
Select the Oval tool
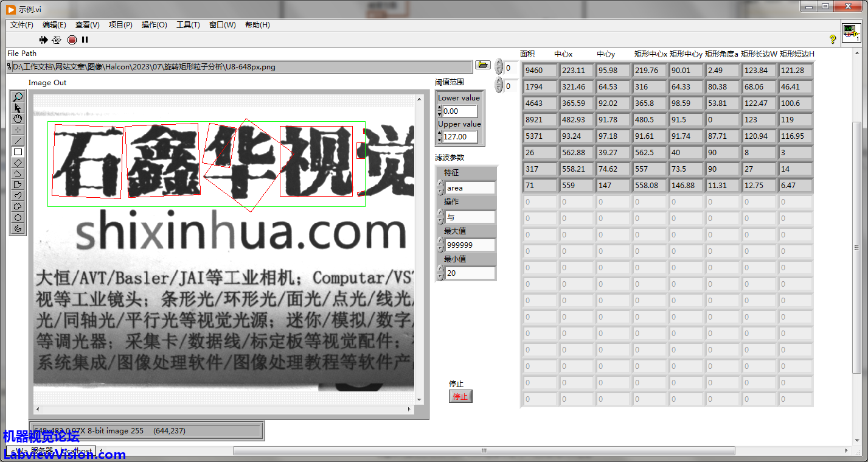point(18,217)
